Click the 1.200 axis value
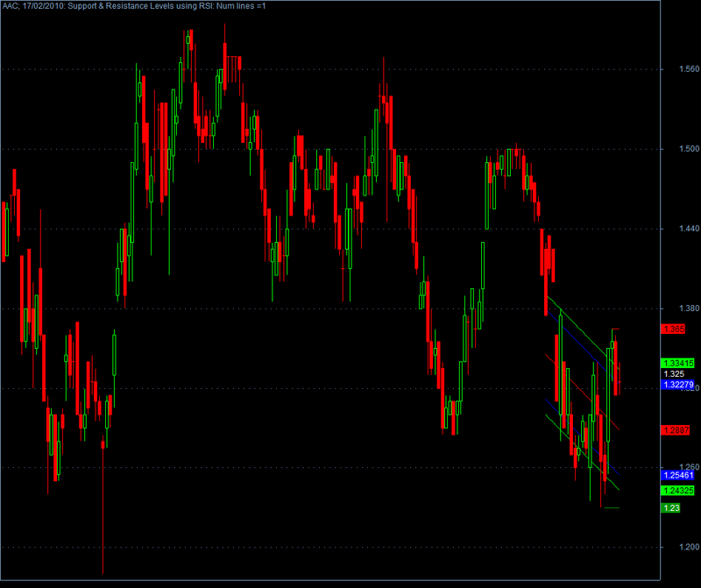Screen dimensions: 701x588 (689, 547)
